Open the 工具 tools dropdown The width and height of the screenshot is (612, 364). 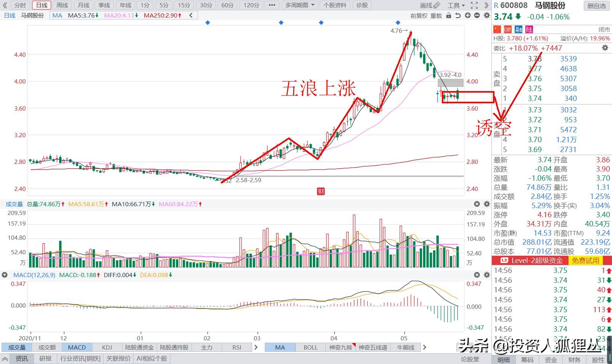click(x=456, y=5)
